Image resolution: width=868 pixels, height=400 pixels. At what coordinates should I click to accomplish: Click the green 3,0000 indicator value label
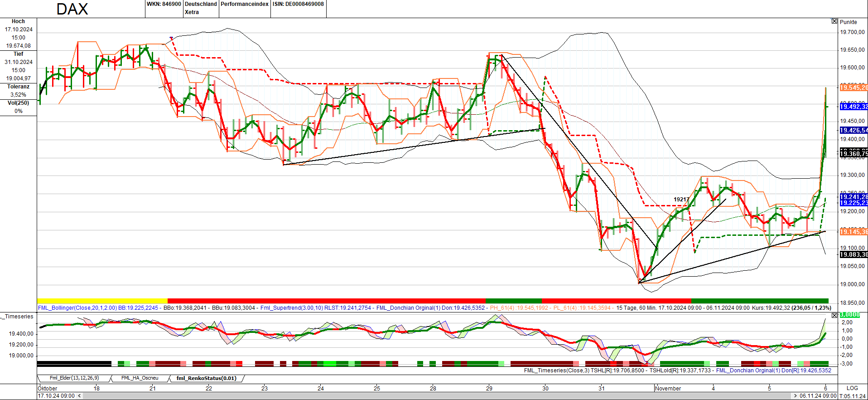[849, 315]
